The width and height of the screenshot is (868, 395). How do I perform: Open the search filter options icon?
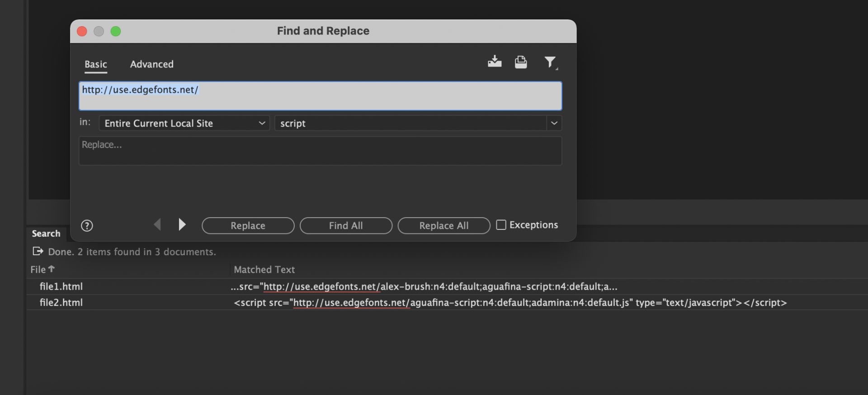click(x=550, y=62)
